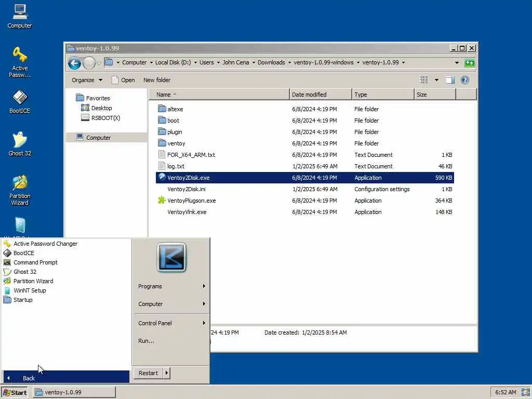Click the system tray clock 6:52 AM

pyautogui.click(x=506, y=393)
